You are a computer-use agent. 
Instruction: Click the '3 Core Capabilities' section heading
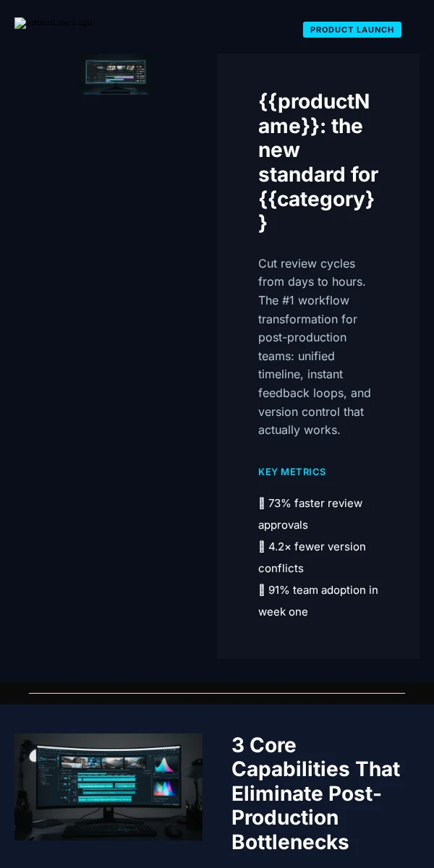point(317,793)
